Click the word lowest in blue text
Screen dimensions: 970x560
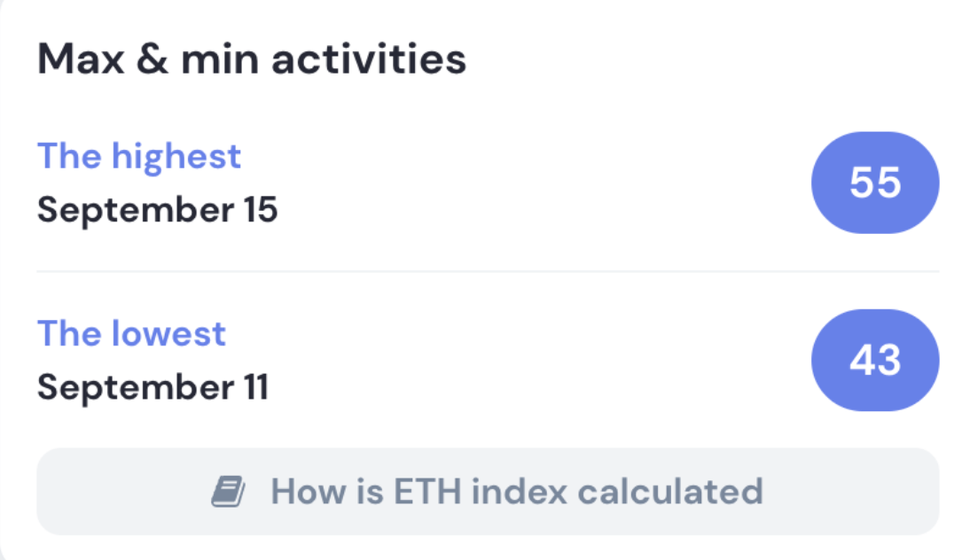pyautogui.click(x=168, y=334)
